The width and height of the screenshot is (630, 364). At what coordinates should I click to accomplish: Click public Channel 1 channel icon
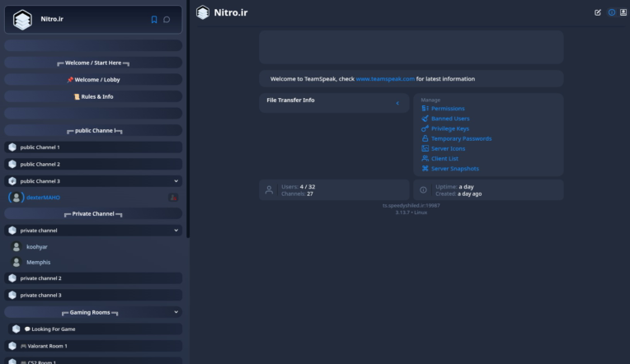[12, 147]
